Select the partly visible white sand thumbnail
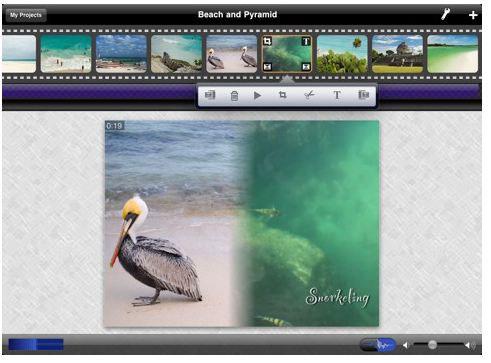The height and width of the screenshot is (363, 491). pos(19,54)
